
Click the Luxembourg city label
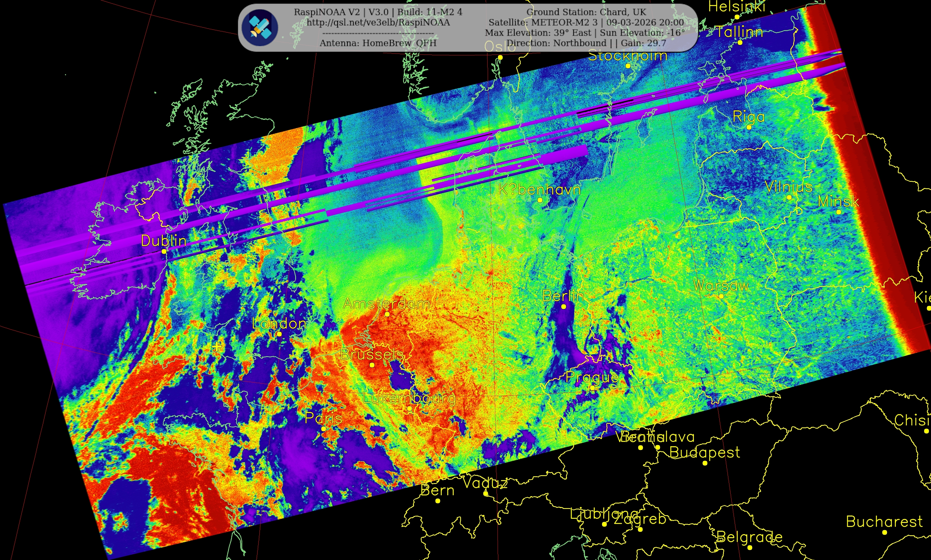coord(409,398)
